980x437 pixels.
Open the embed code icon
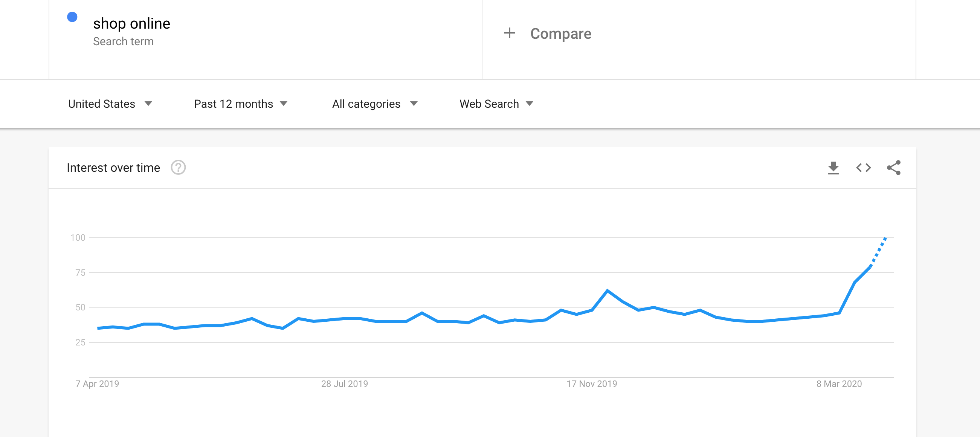(863, 168)
